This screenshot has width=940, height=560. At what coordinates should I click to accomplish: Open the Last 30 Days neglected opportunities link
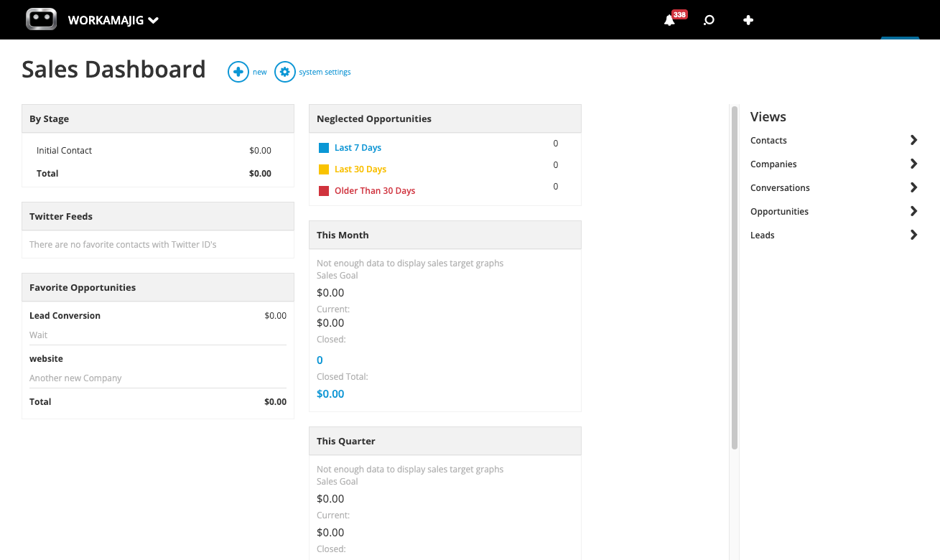click(x=360, y=168)
